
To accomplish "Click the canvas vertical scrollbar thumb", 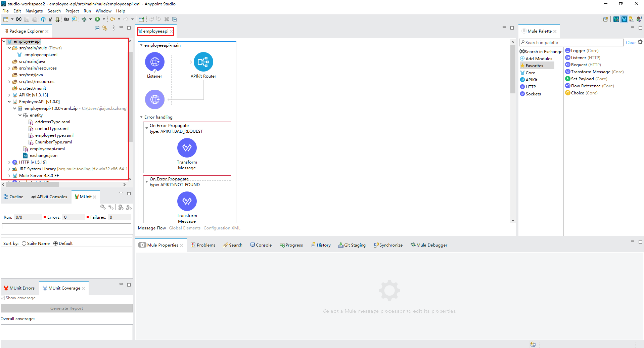I will (513, 69).
